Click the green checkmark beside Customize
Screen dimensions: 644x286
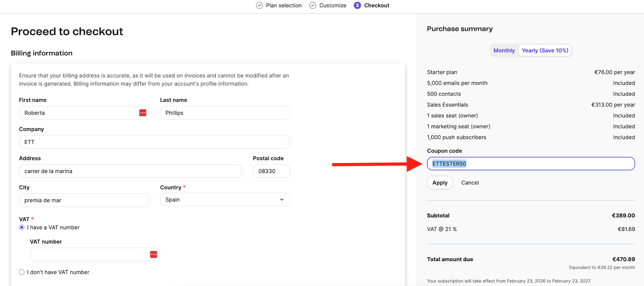pos(312,5)
